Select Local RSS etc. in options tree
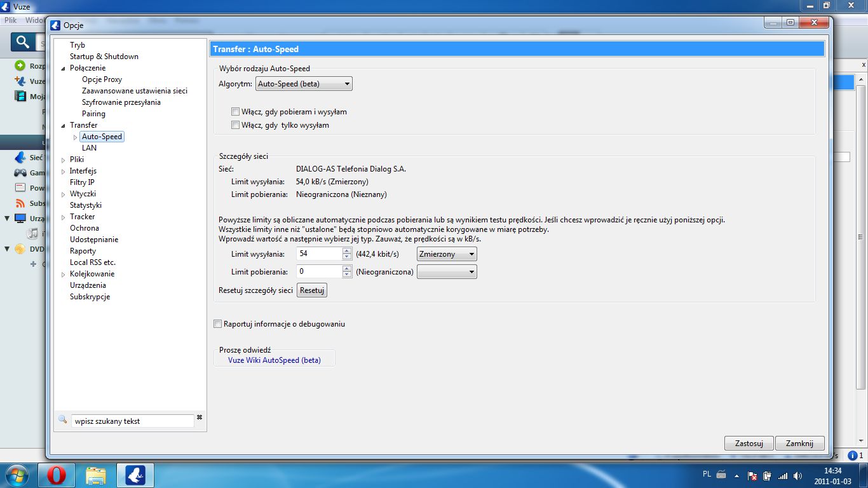This screenshot has width=868, height=488. pos(93,262)
